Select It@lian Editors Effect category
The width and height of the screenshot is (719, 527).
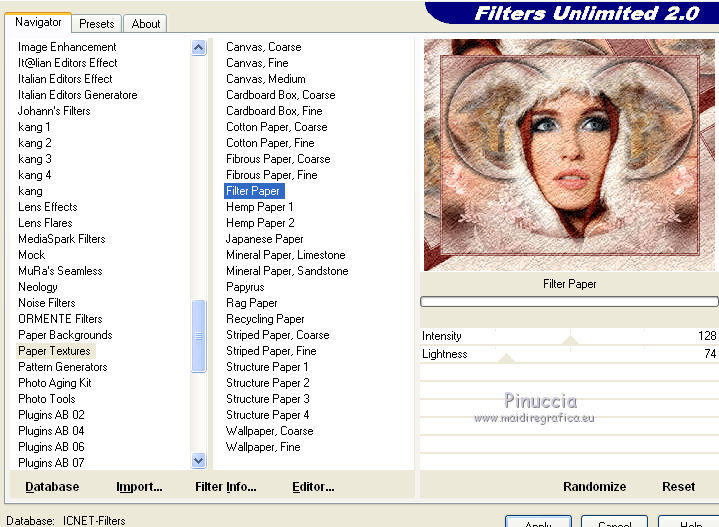(x=67, y=63)
